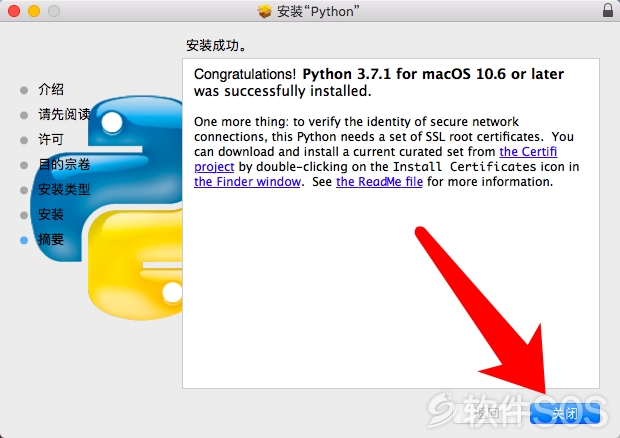This screenshot has height=438, width=620.
Task: Open the Finder window link
Action: pos(248,182)
